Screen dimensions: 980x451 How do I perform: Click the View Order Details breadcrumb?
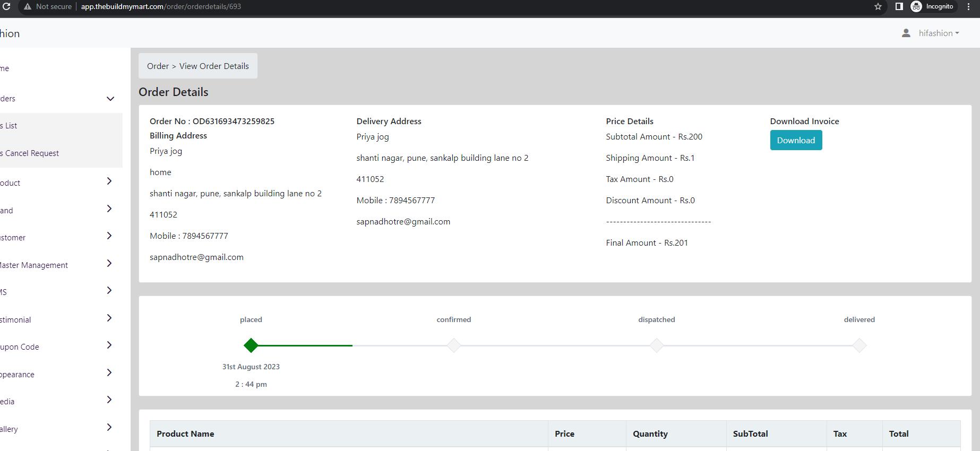tap(214, 66)
